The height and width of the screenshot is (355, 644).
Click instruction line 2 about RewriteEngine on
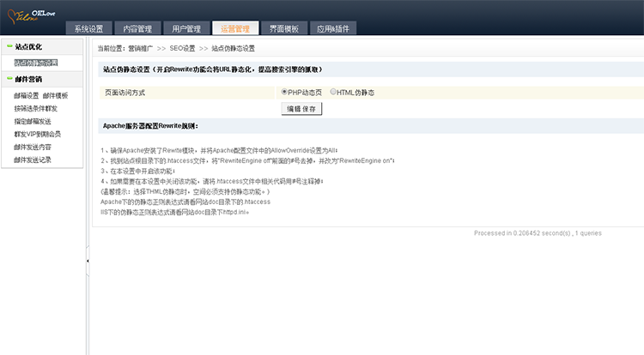click(247, 160)
